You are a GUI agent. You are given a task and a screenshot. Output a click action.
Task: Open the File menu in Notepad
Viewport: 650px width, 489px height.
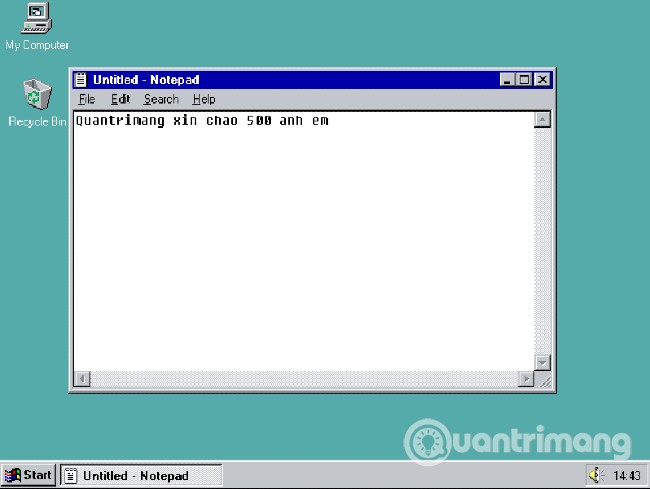[87, 99]
